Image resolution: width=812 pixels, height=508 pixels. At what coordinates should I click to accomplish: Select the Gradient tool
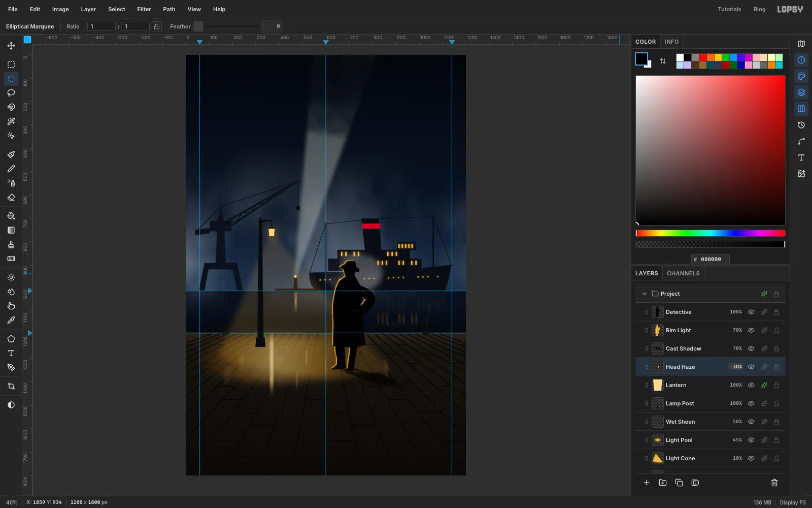(11, 230)
